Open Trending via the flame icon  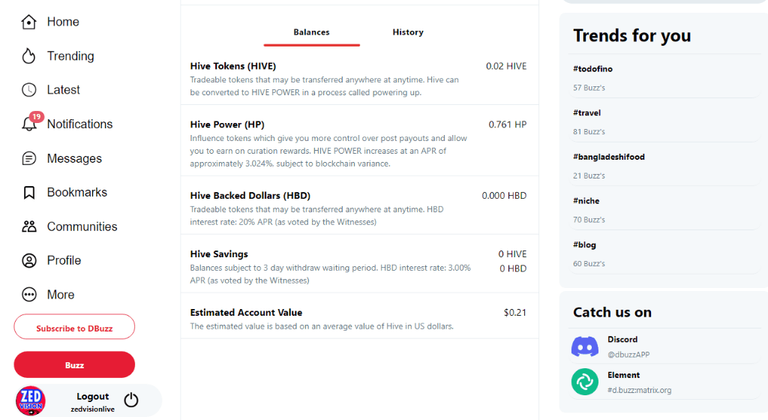[29, 56]
